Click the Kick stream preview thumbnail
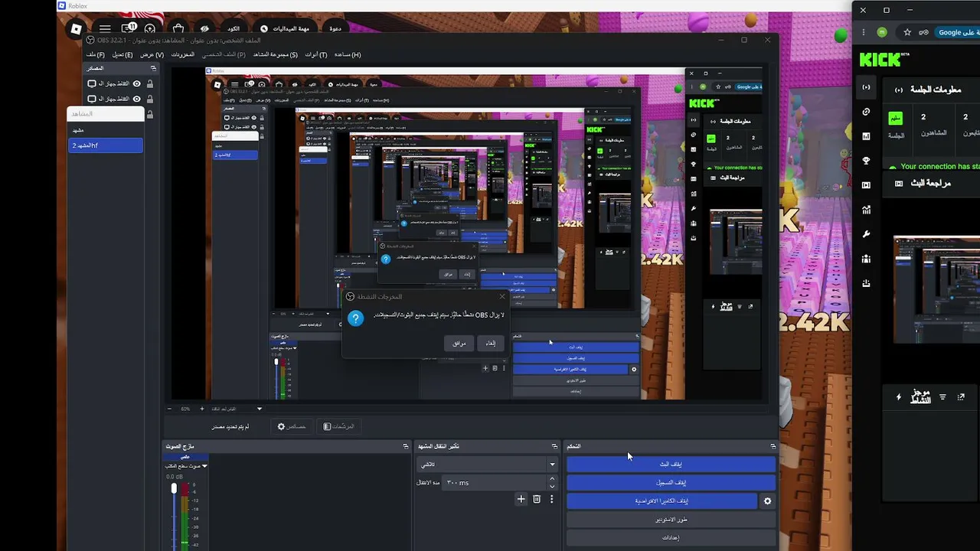The width and height of the screenshot is (980, 551). 936,290
